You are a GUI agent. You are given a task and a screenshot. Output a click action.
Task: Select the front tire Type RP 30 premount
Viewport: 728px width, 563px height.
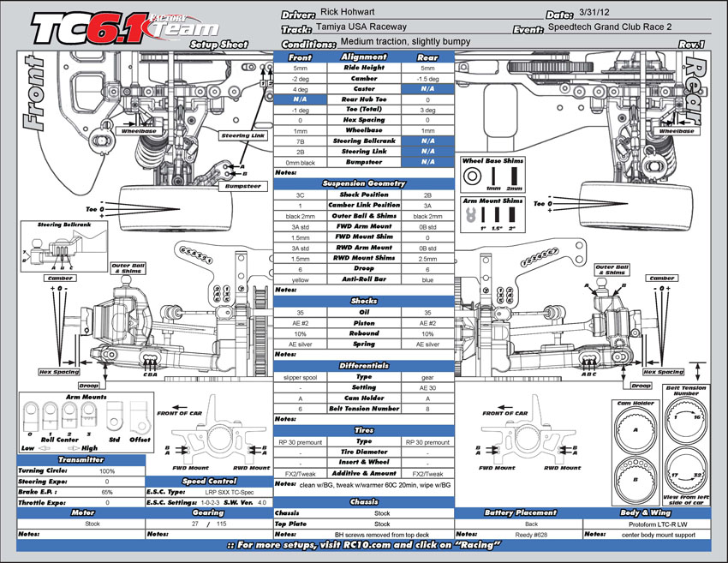(x=300, y=442)
